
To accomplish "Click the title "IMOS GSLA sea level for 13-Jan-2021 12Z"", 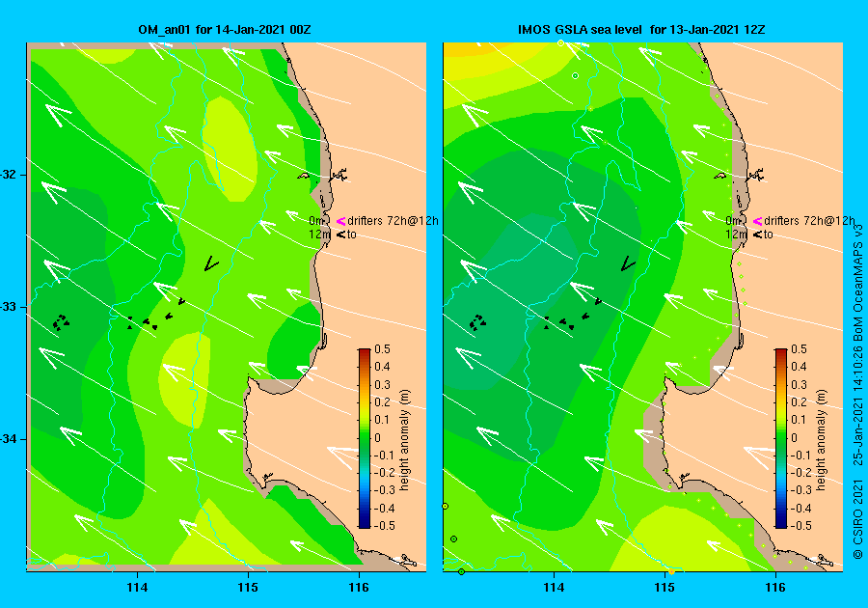I will tap(641, 30).
